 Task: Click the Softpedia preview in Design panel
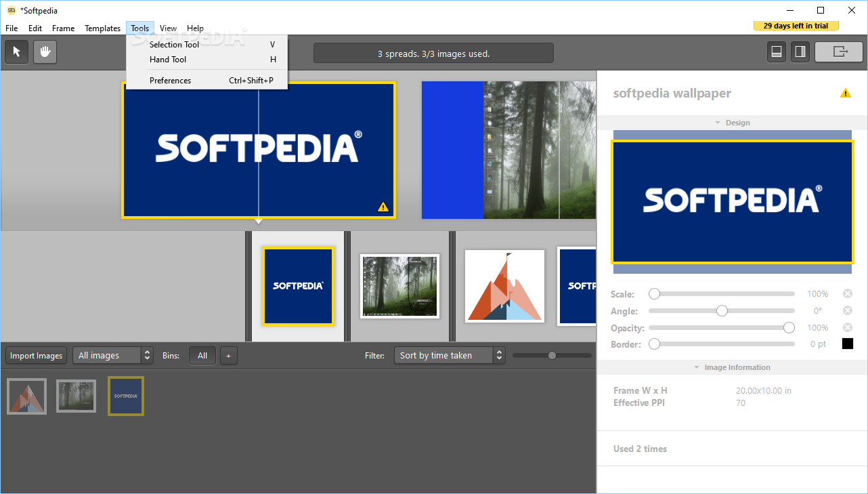[x=733, y=202]
